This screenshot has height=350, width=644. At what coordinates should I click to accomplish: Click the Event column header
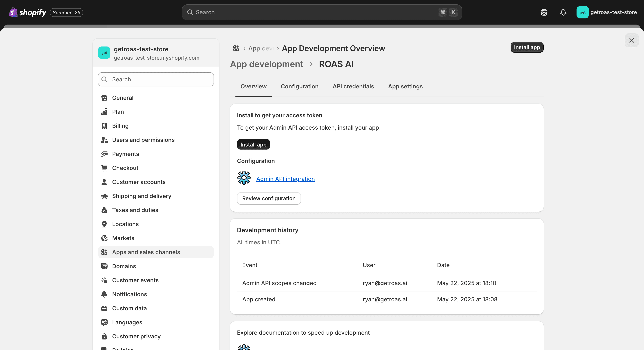coord(250,265)
